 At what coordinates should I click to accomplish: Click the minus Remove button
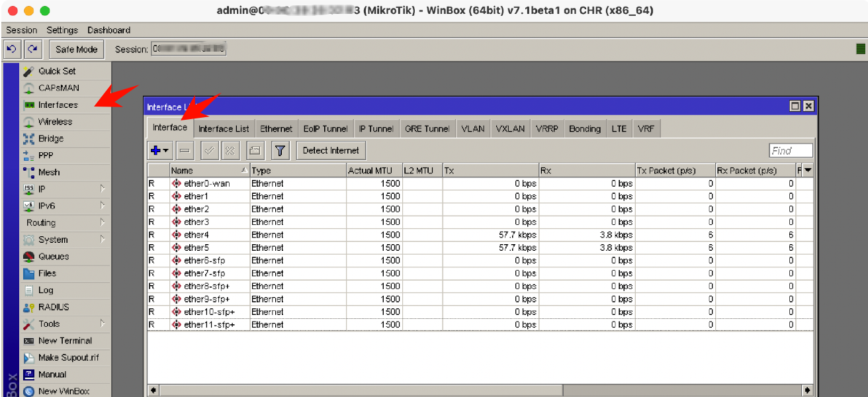pyautogui.click(x=185, y=151)
